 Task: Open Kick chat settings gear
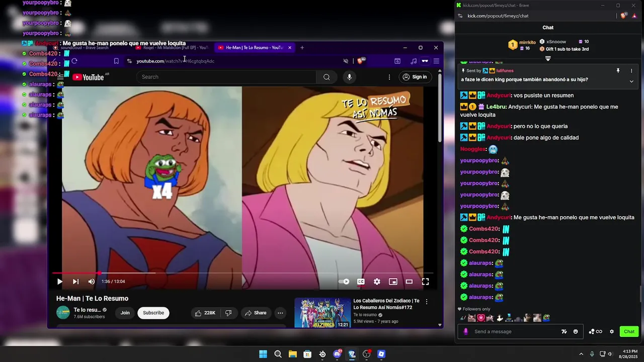click(612, 331)
